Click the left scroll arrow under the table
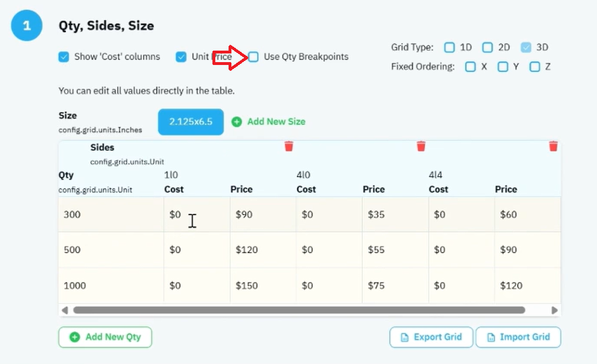Image resolution: width=597 pixels, height=364 pixels. [x=64, y=311]
